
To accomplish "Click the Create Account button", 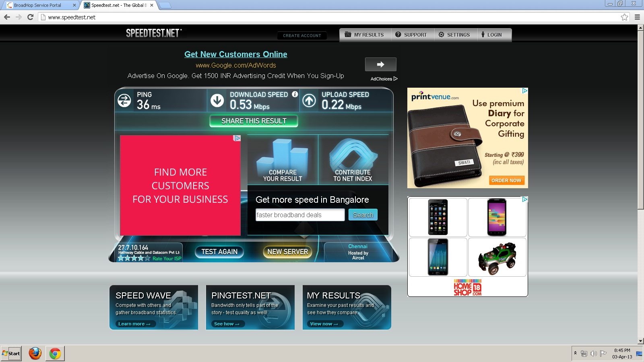I will coord(302,35).
